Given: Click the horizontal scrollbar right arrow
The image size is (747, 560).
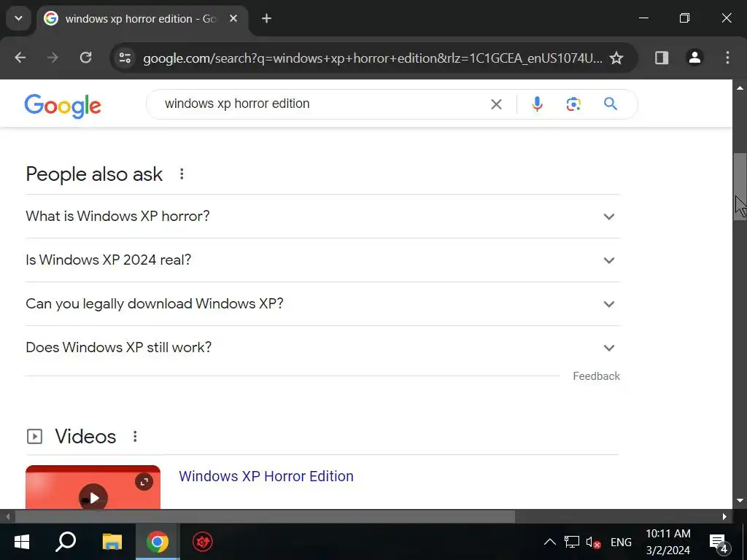Looking at the screenshot, I should (x=724, y=517).
